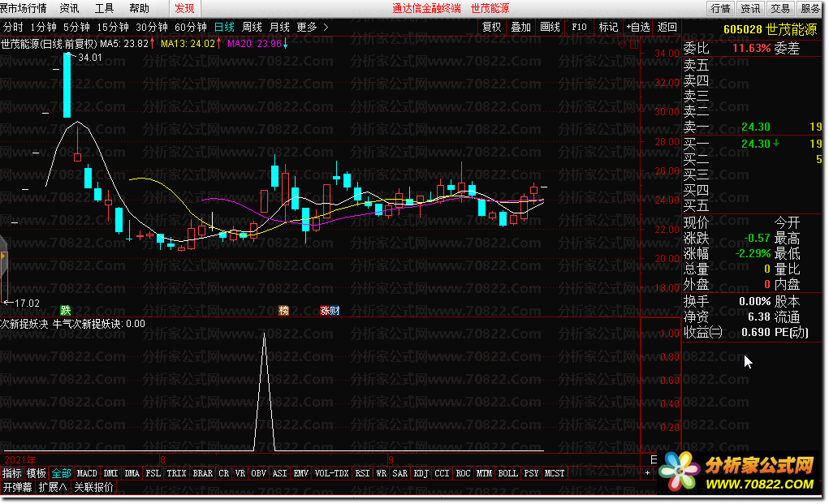Image resolution: width=829 pixels, height=504 pixels.
Task: Apply the OBV indicator
Action: (x=259, y=473)
